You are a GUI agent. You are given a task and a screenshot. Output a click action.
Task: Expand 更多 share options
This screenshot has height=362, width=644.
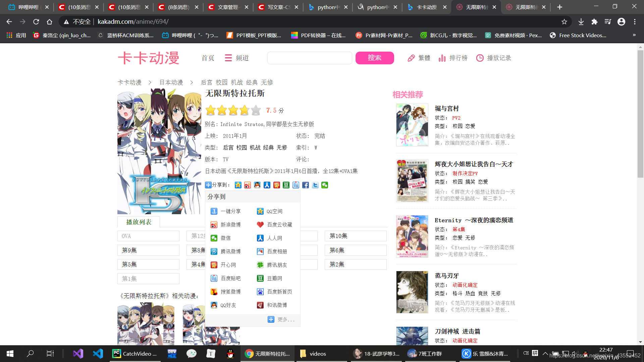(282, 320)
